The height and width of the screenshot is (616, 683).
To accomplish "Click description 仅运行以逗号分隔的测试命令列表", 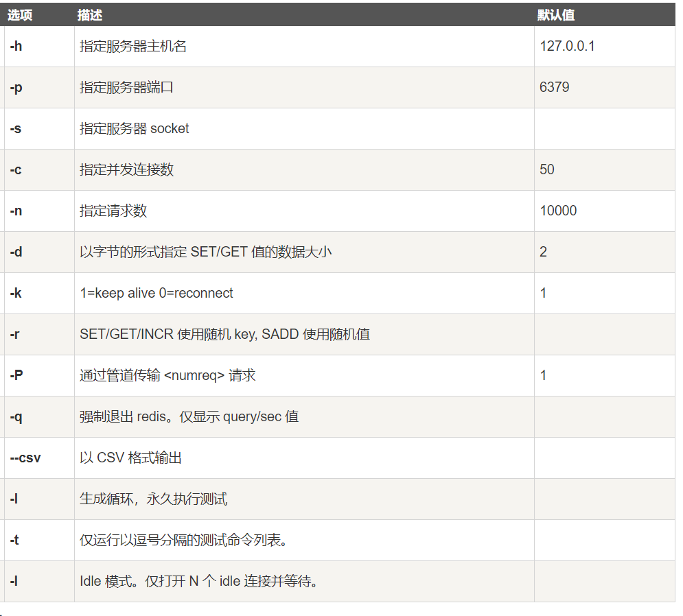I will pyautogui.click(x=183, y=541).
